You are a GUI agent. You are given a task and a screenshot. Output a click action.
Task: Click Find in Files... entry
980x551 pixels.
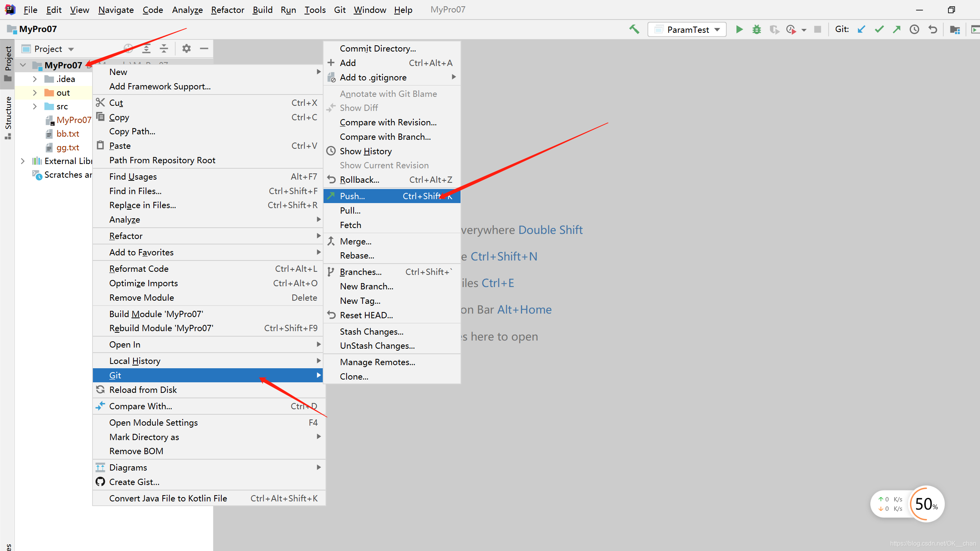(208, 191)
